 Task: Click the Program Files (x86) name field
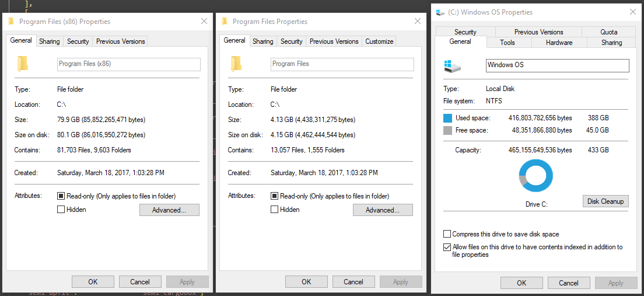click(128, 64)
